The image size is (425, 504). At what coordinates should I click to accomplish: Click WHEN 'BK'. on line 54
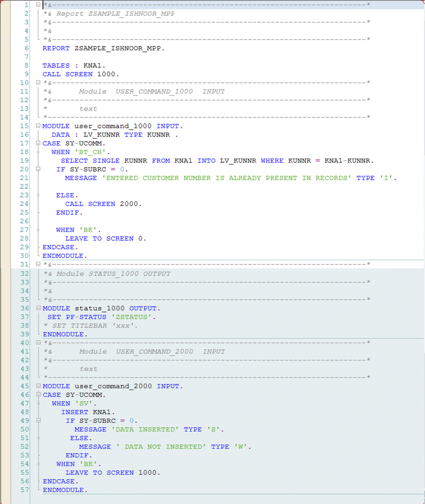tap(78, 464)
